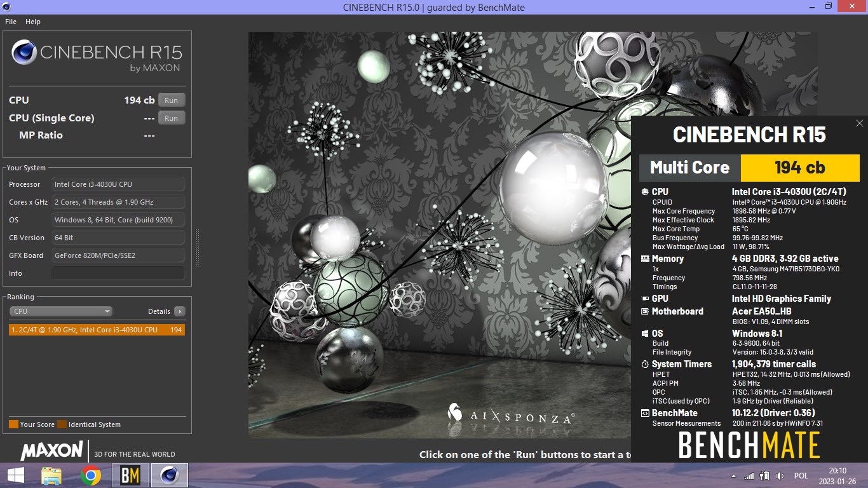Image resolution: width=868 pixels, height=488 pixels.
Task: Click the MP Ratio label
Action: tap(41, 135)
